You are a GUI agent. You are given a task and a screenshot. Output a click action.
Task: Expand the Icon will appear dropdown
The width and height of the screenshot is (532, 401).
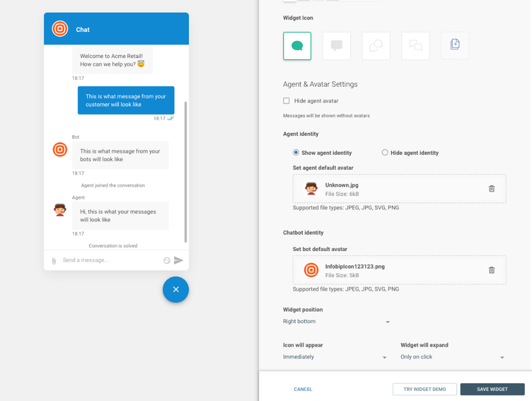(x=335, y=357)
